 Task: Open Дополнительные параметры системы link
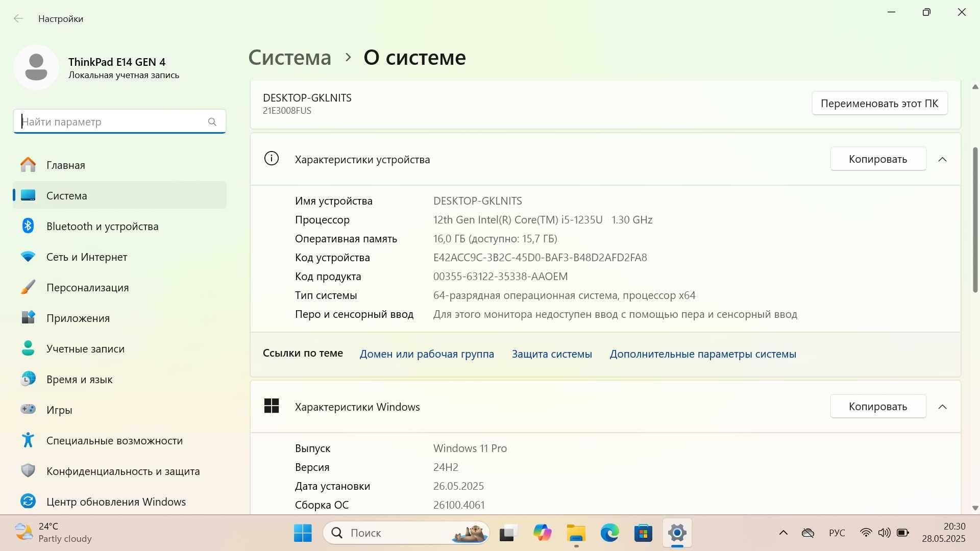(703, 354)
